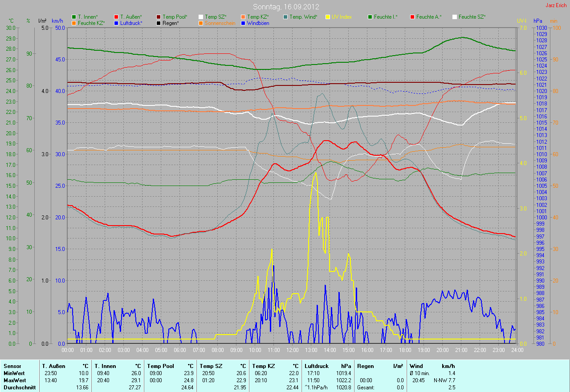The height and width of the screenshot is (392, 570).
Task: Click the Temp KZ average value '22.44'
Action: 292,388
